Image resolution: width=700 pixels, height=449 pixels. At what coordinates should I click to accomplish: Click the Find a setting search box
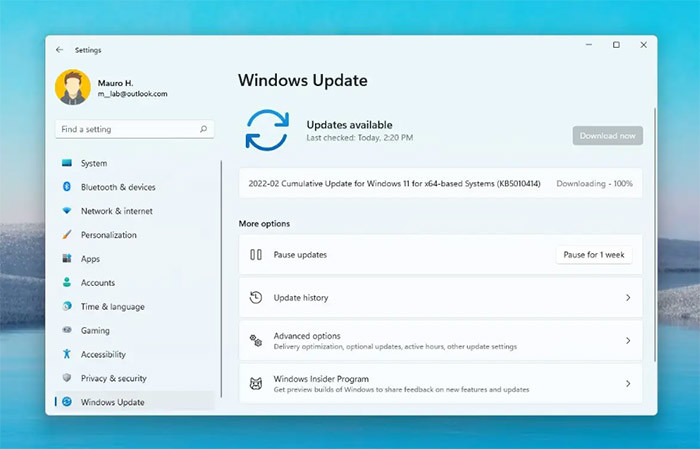point(134,129)
